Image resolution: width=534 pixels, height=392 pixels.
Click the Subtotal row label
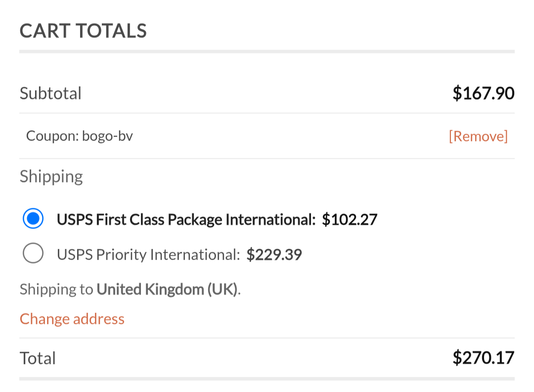50,93
